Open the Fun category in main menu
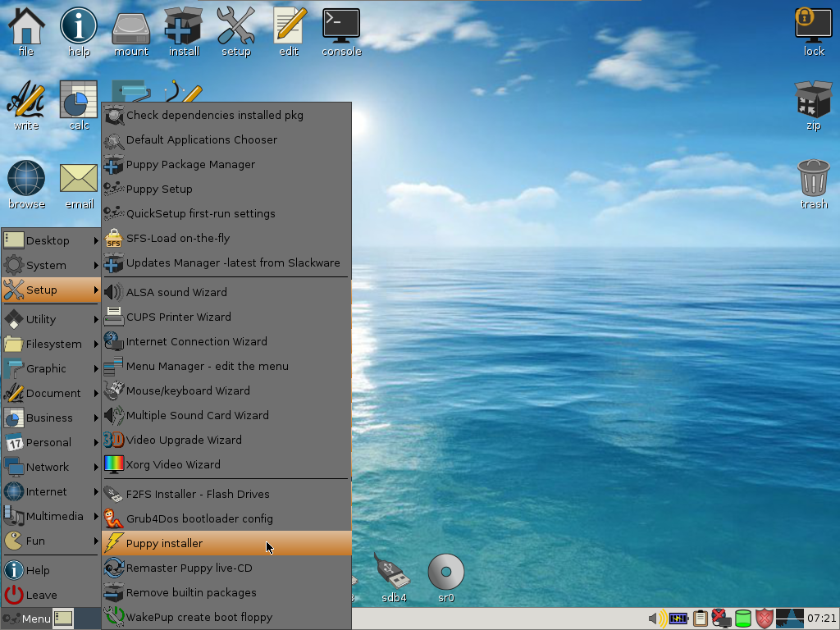Screen dimensions: 840x630 pyautogui.click(x=51, y=541)
